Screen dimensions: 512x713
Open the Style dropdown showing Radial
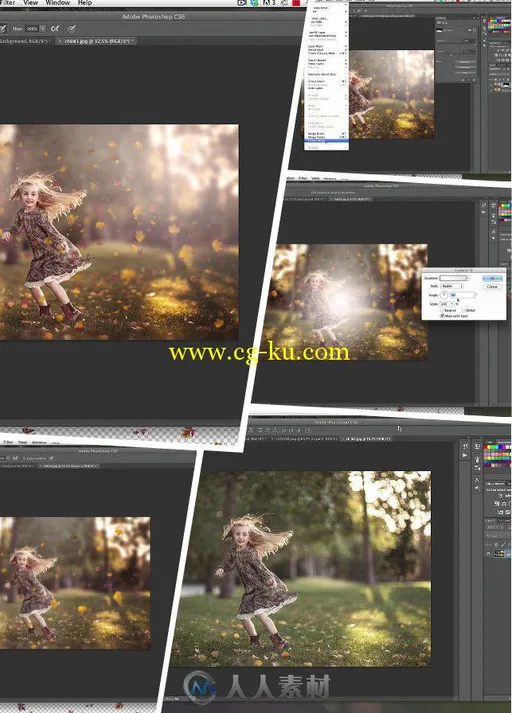452,286
